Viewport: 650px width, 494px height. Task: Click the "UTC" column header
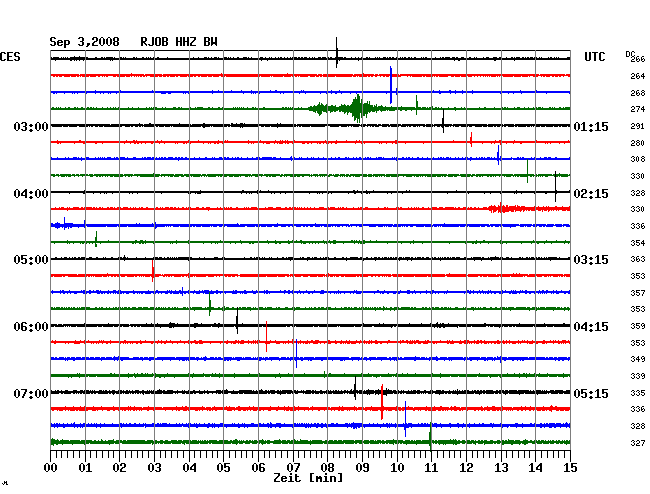coord(594,57)
